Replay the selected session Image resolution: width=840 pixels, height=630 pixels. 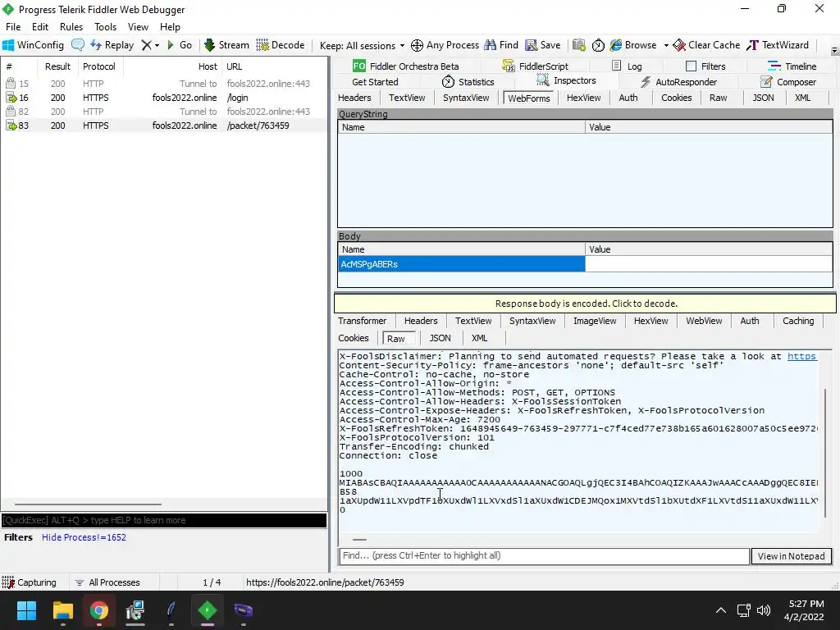click(112, 45)
